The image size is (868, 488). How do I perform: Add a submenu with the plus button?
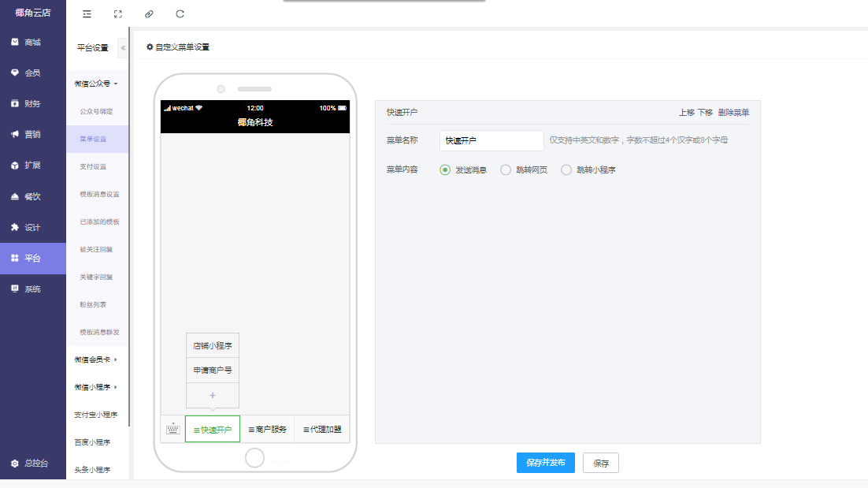click(x=213, y=396)
